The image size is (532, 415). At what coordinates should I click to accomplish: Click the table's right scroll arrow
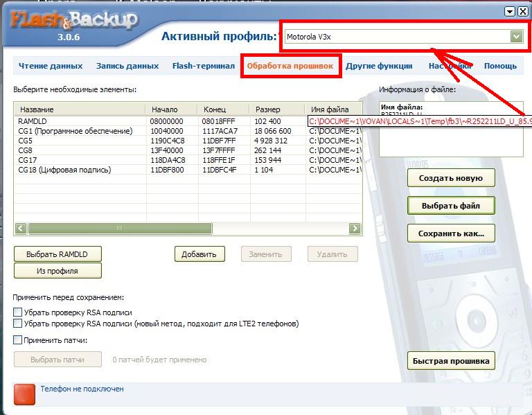(355, 229)
